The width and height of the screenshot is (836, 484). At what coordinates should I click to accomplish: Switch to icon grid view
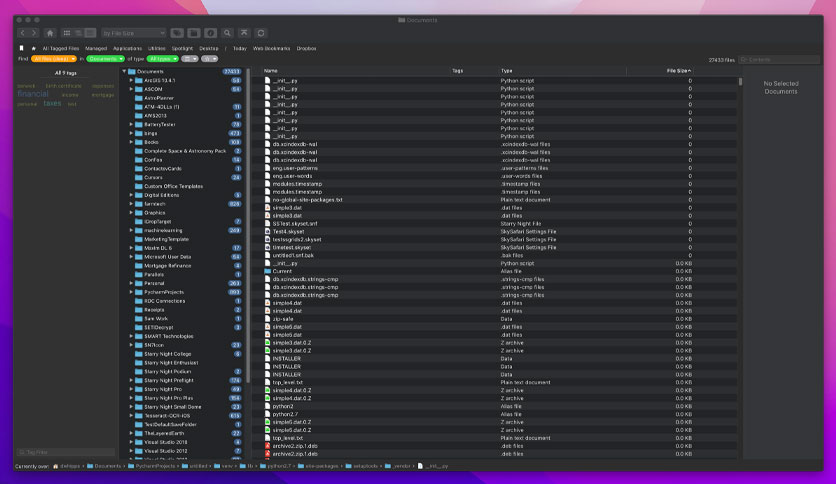pos(67,33)
